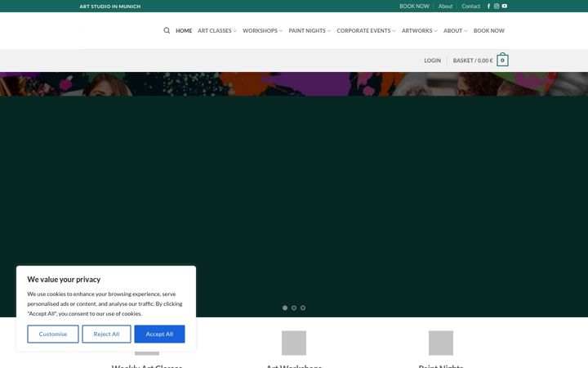Open the Basket / 0,00 € link

473,61
